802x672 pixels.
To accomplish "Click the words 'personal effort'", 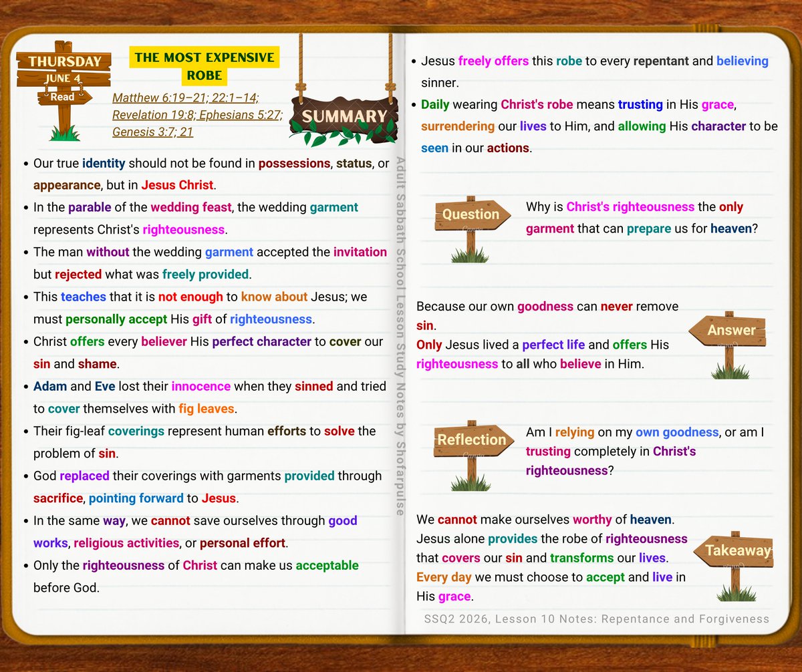I will [x=243, y=543].
